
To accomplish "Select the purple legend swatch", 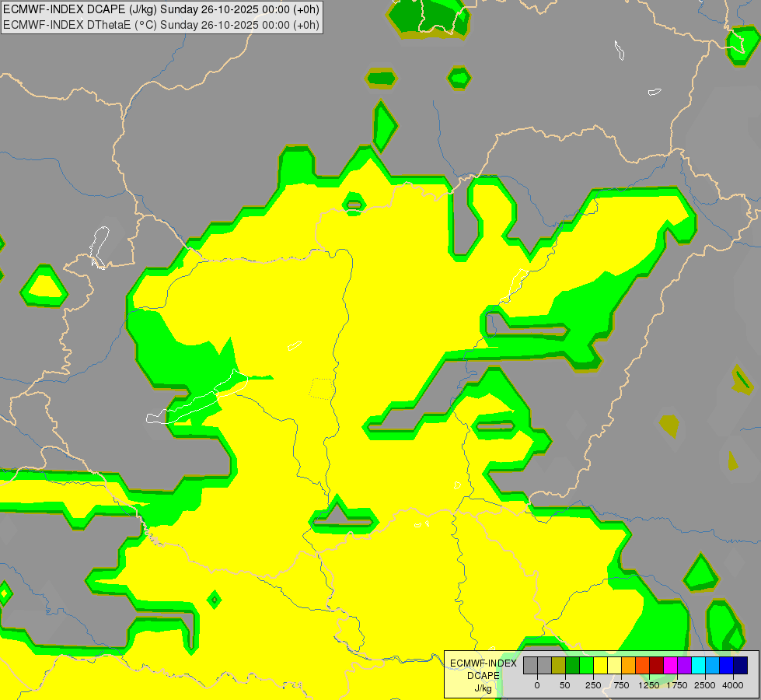I will pyautogui.click(x=684, y=666).
